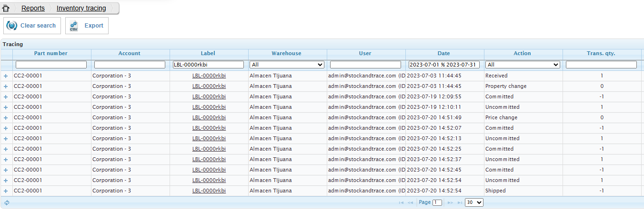
Task: Open LBL-0000rkbi link in Price change row
Action: coord(209,117)
